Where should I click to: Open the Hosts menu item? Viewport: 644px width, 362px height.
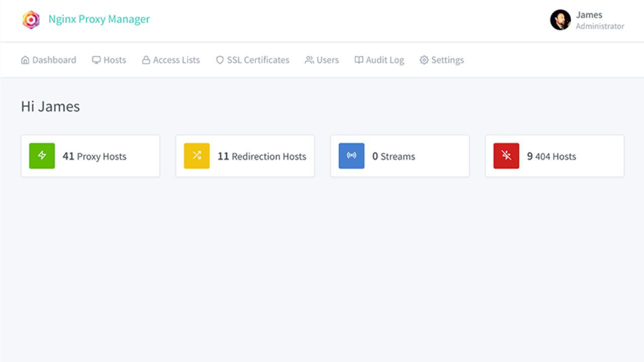[x=109, y=60]
